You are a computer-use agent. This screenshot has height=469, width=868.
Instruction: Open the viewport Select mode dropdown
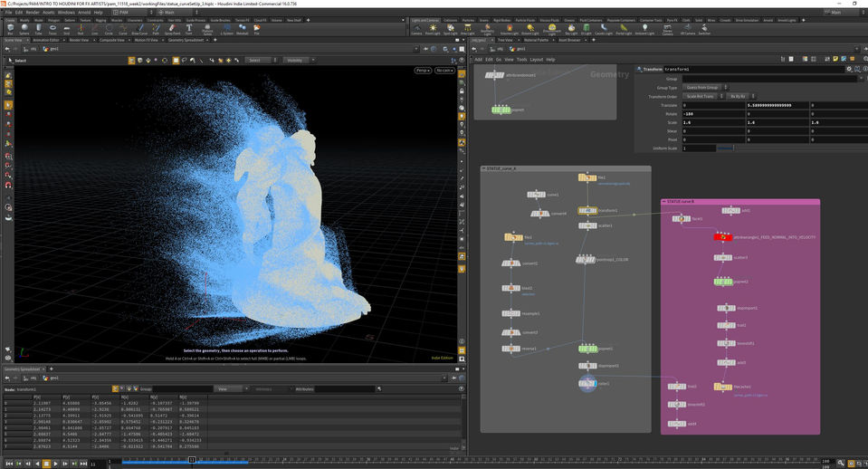click(262, 61)
